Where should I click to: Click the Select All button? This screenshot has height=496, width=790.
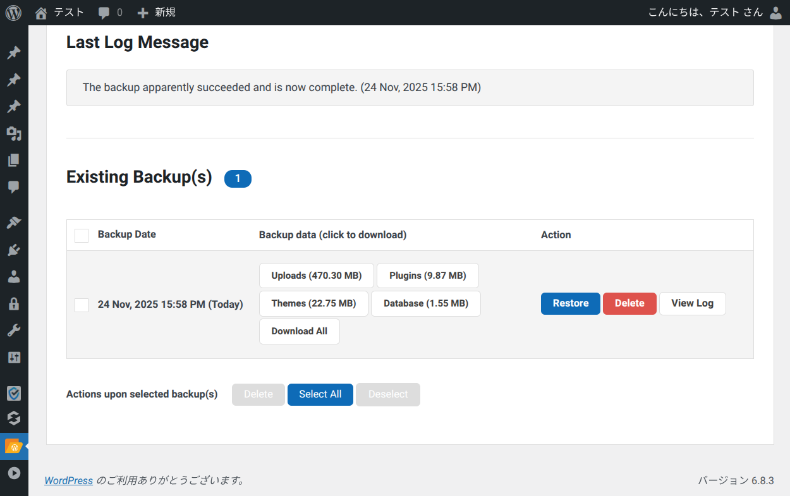(x=320, y=394)
